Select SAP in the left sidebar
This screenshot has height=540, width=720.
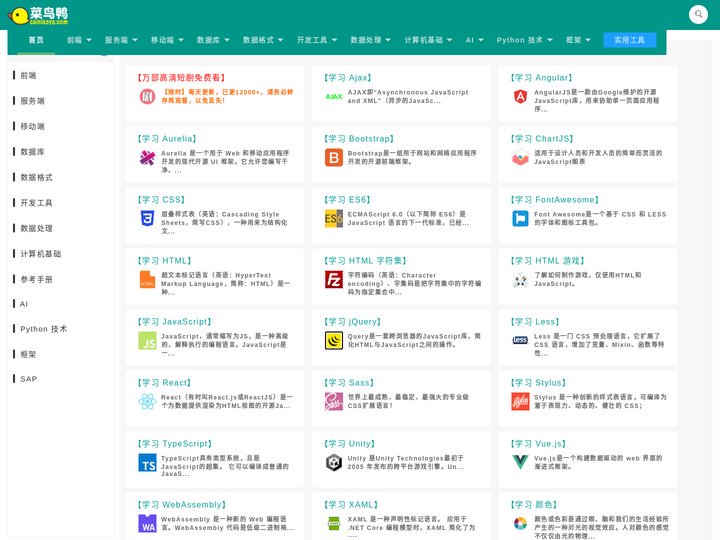coord(28,379)
